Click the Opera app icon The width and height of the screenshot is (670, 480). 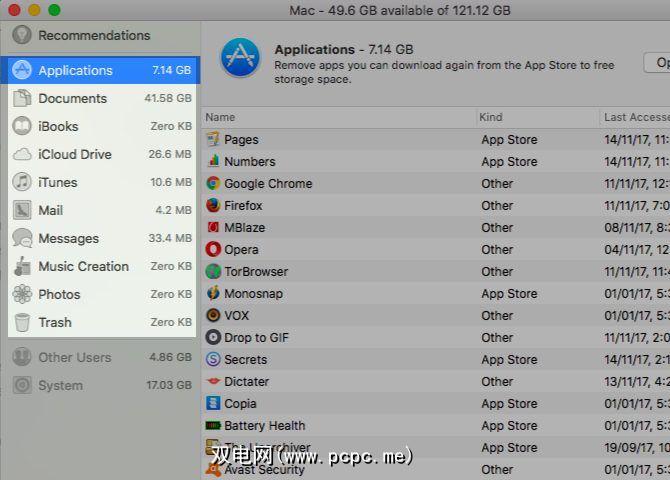pyautogui.click(x=213, y=249)
